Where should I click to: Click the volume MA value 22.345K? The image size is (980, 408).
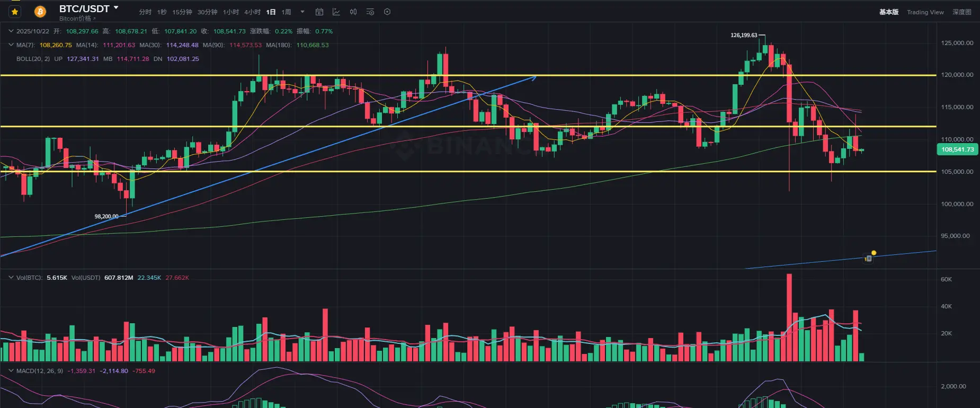149,278
